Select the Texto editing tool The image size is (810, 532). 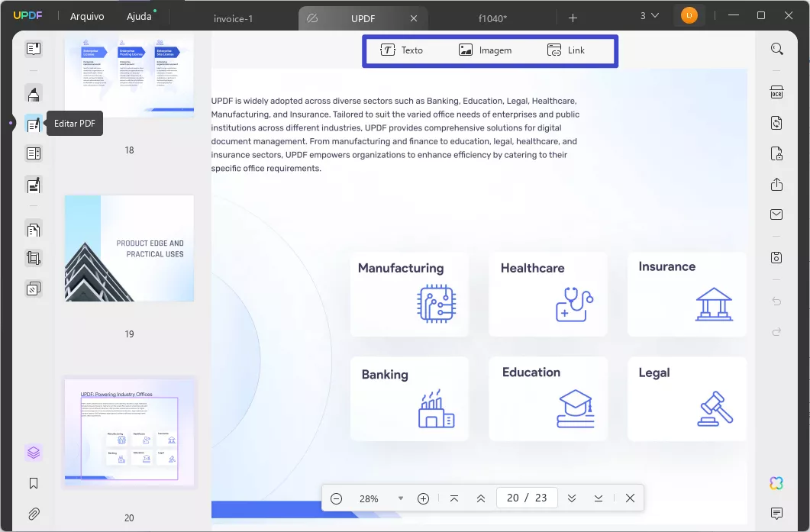[402, 50]
